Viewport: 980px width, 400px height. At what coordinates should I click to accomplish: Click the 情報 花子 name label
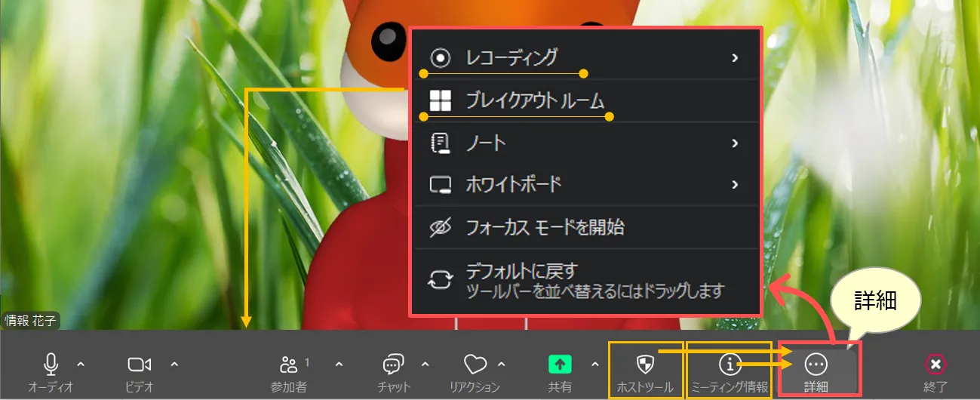[30, 321]
